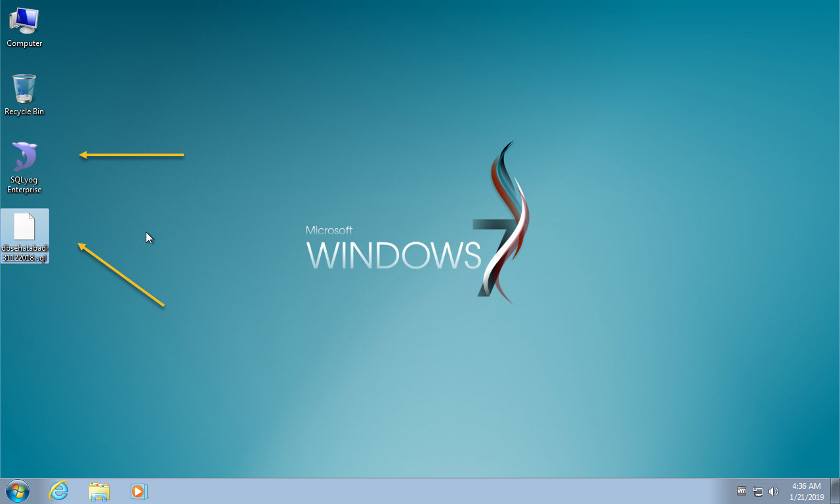Viewport: 840px width, 504px height.
Task: Select the Recycle Bin icon
Action: (24, 89)
